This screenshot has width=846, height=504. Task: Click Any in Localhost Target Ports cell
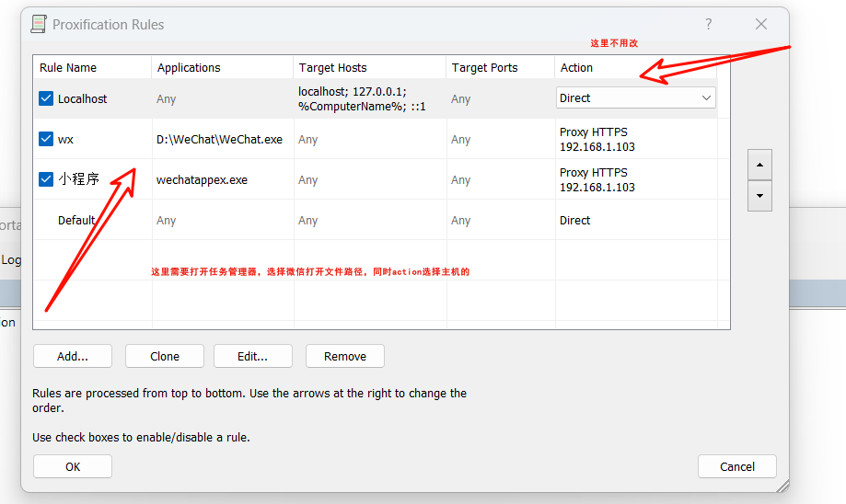(461, 99)
